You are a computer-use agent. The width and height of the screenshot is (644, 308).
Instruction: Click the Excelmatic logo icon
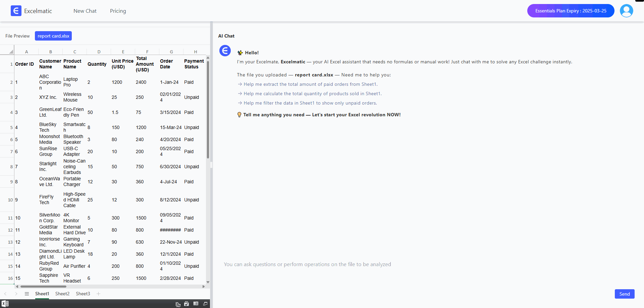coord(16,11)
